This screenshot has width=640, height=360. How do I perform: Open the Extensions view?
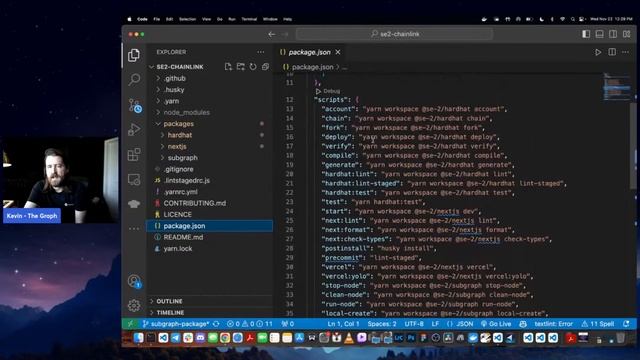(134, 154)
